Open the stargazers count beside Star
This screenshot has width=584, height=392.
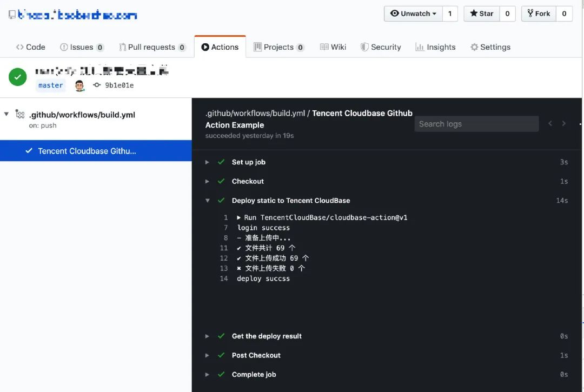pyautogui.click(x=507, y=14)
